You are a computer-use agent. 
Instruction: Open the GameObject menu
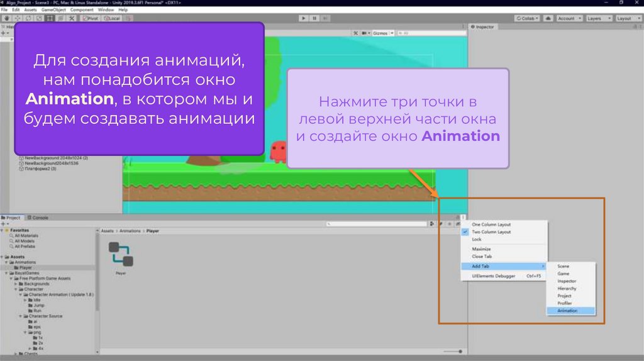tap(53, 10)
